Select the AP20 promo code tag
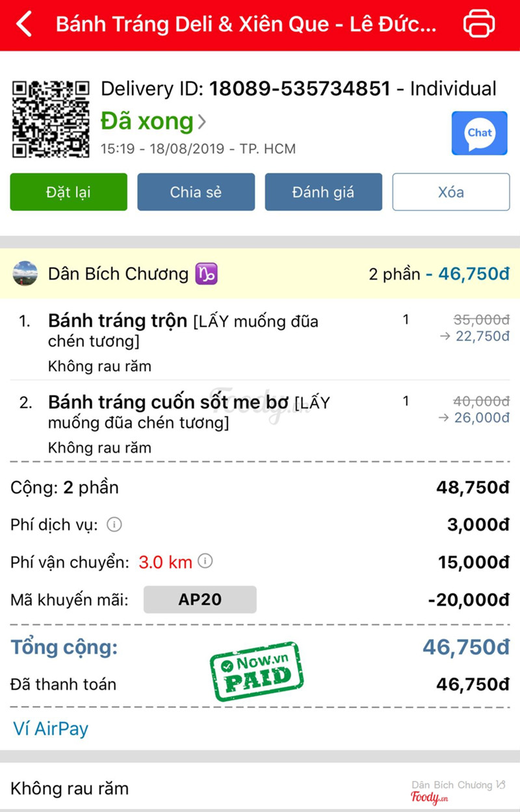The width and height of the screenshot is (520, 812). [200, 600]
